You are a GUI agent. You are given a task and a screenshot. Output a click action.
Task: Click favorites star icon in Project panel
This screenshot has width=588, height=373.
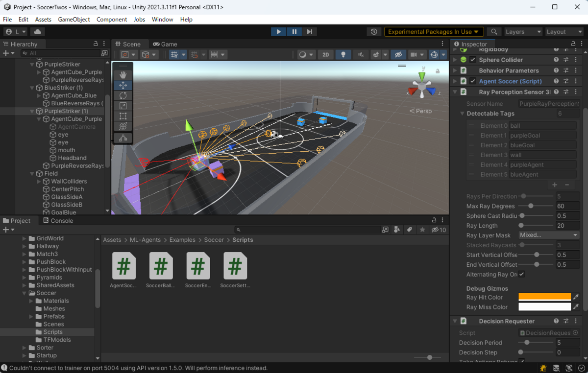[x=422, y=230]
